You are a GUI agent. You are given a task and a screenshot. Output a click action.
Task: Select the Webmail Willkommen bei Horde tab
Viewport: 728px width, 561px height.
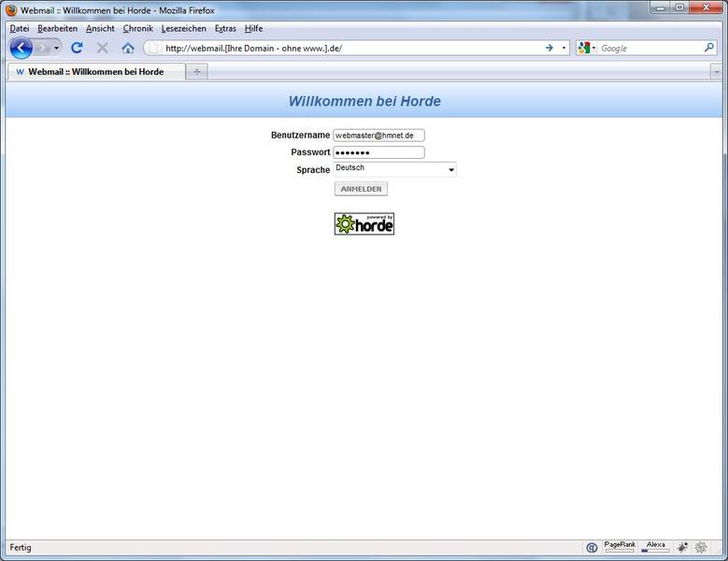(x=96, y=71)
